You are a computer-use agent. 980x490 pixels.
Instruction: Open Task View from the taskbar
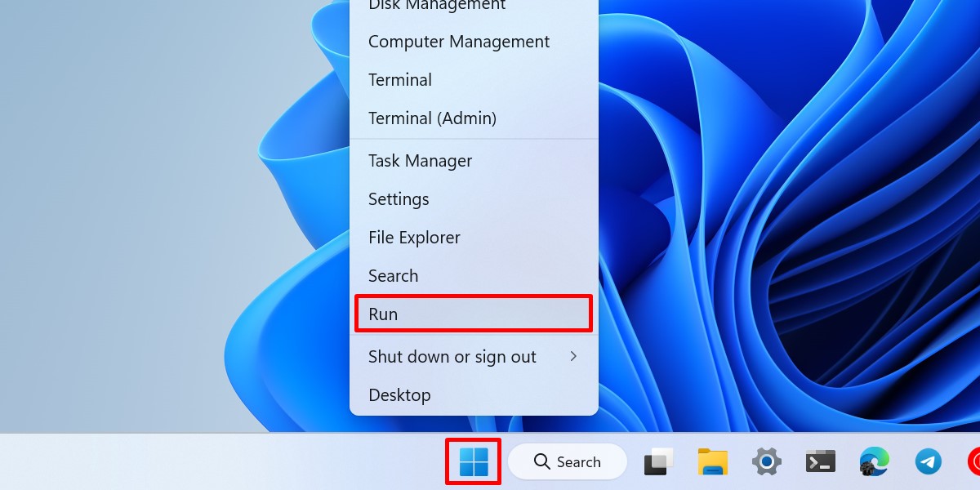coord(657,461)
